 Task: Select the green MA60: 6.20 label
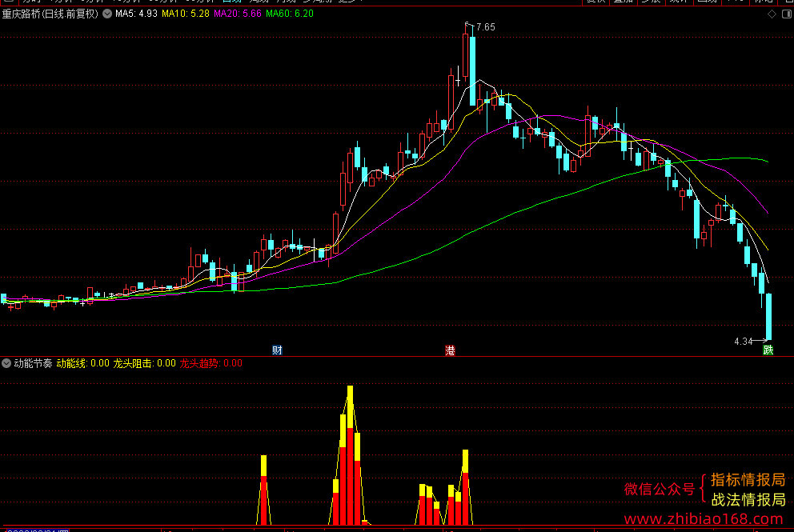coord(290,14)
